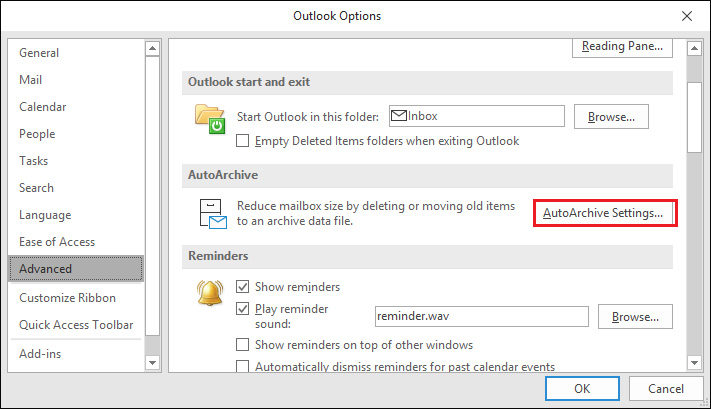Open the Mail options category
The width and height of the screenshot is (711, 409).
pyautogui.click(x=30, y=80)
